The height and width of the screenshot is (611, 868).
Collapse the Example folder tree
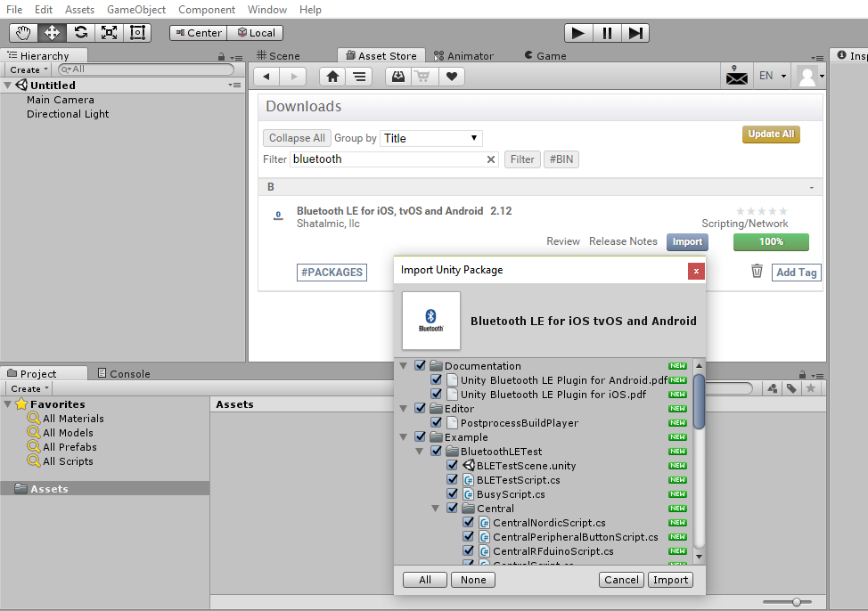(404, 437)
